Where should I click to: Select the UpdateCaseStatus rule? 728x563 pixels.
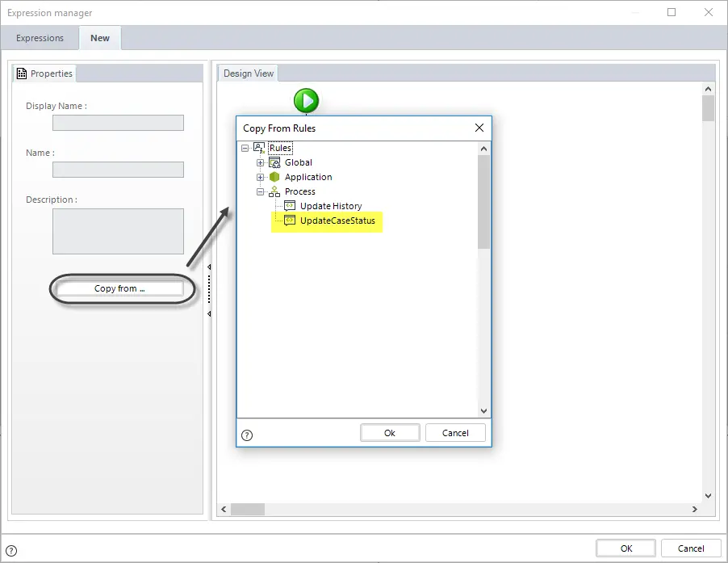[337, 221]
